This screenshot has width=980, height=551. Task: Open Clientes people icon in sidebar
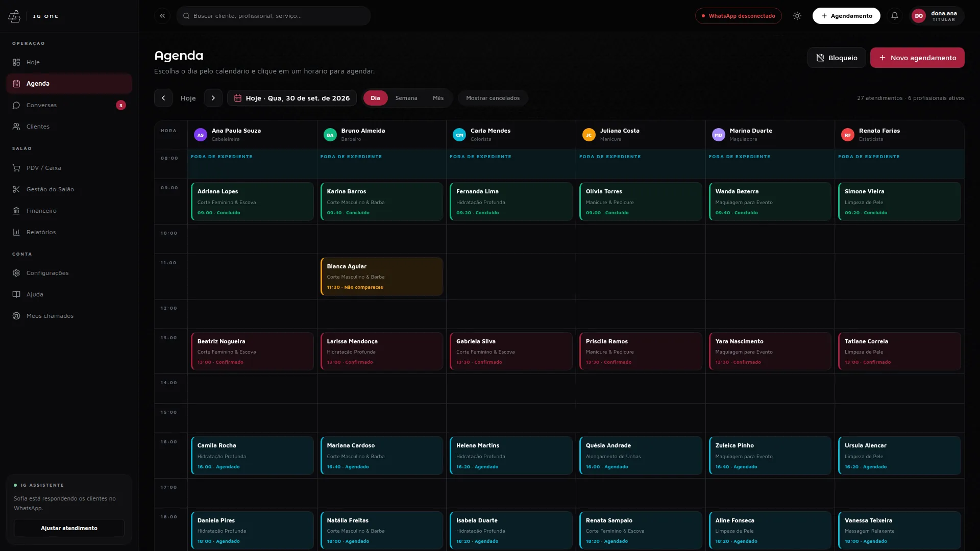tap(16, 127)
